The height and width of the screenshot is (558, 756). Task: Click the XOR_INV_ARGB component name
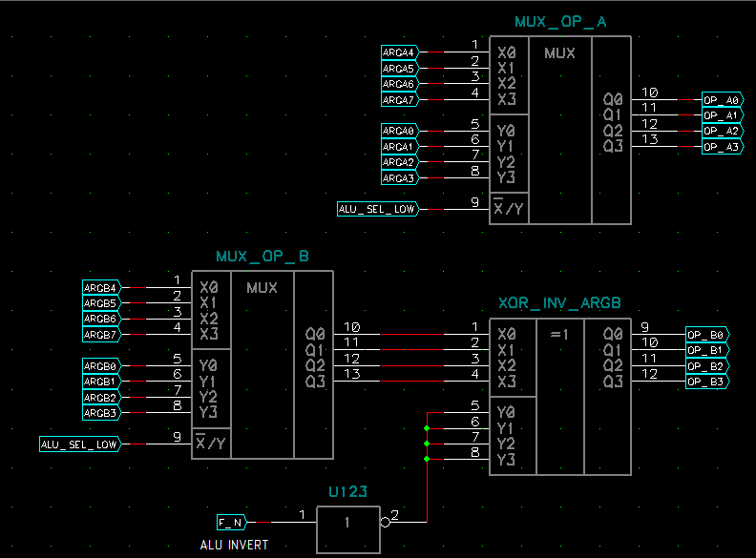click(x=559, y=302)
